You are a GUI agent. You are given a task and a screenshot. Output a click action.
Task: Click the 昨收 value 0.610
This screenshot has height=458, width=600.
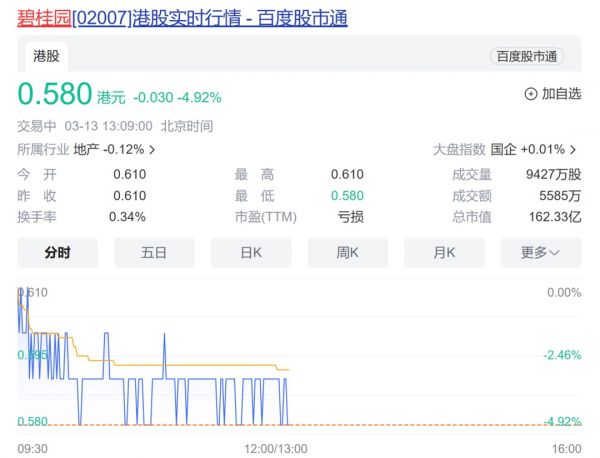130,196
